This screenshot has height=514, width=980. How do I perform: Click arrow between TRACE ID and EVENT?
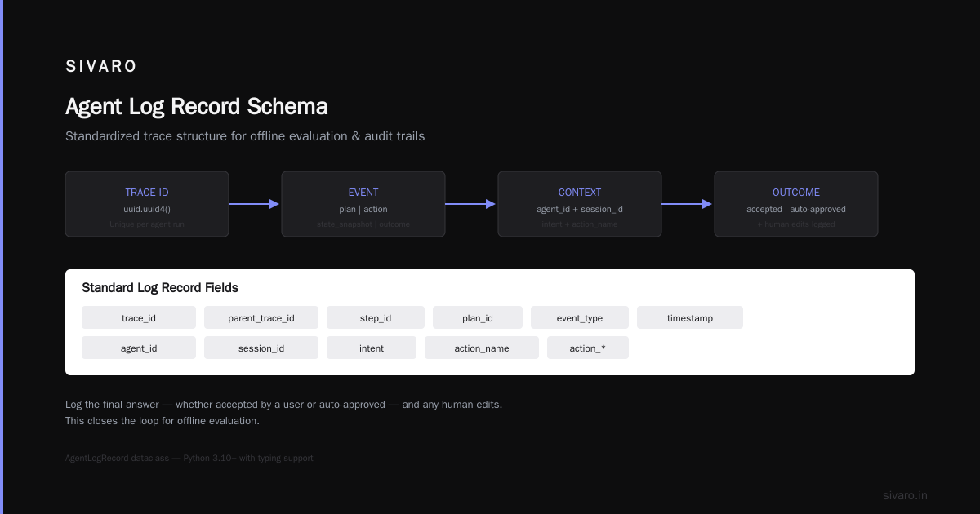(255, 204)
